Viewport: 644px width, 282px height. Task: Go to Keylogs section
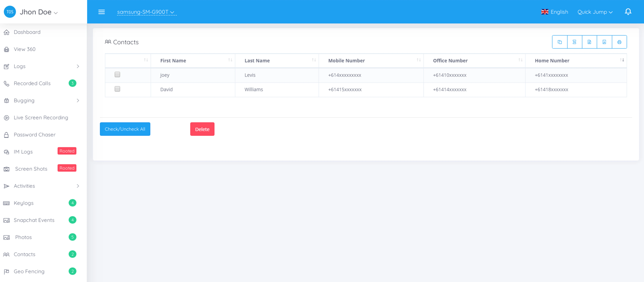click(x=24, y=203)
